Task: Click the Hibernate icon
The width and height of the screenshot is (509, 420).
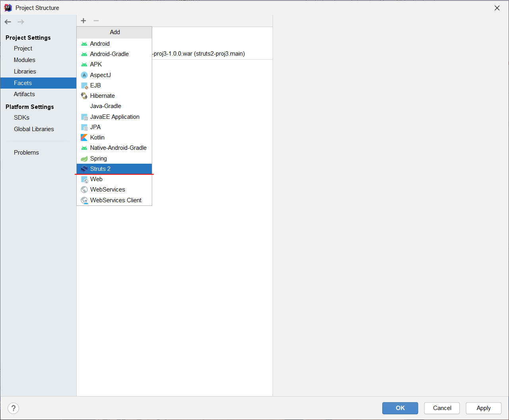Action: click(x=84, y=96)
